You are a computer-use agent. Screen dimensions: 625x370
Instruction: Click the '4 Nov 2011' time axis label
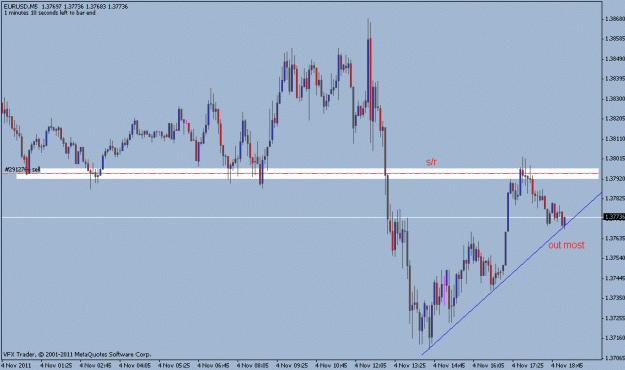click(16, 365)
